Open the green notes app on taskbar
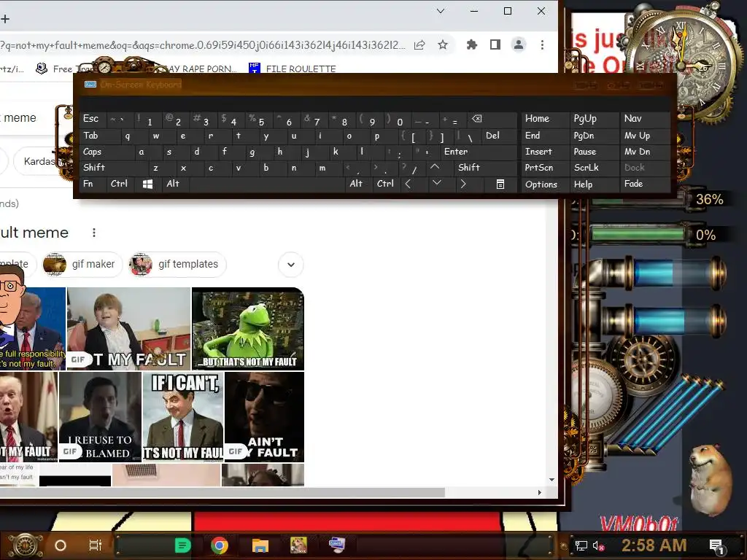The height and width of the screenshot is (560, 747). (182, 545)
